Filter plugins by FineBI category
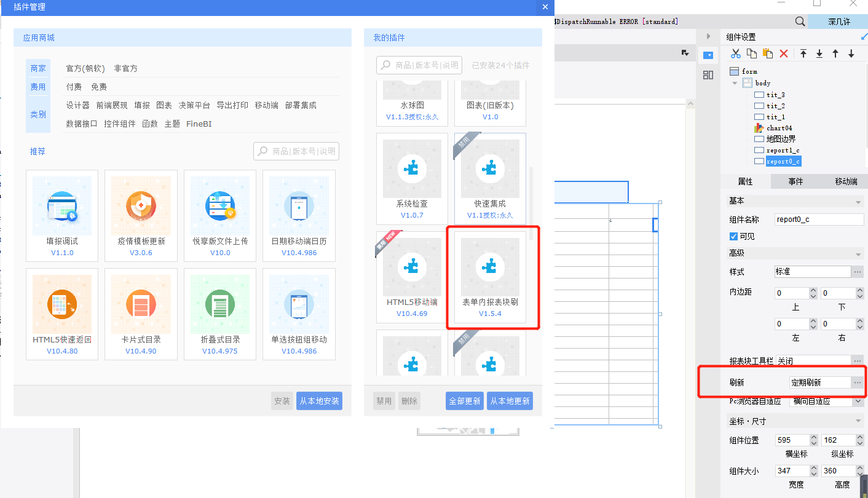This screenshot has width=868, height=498. (x=199, y=124)
